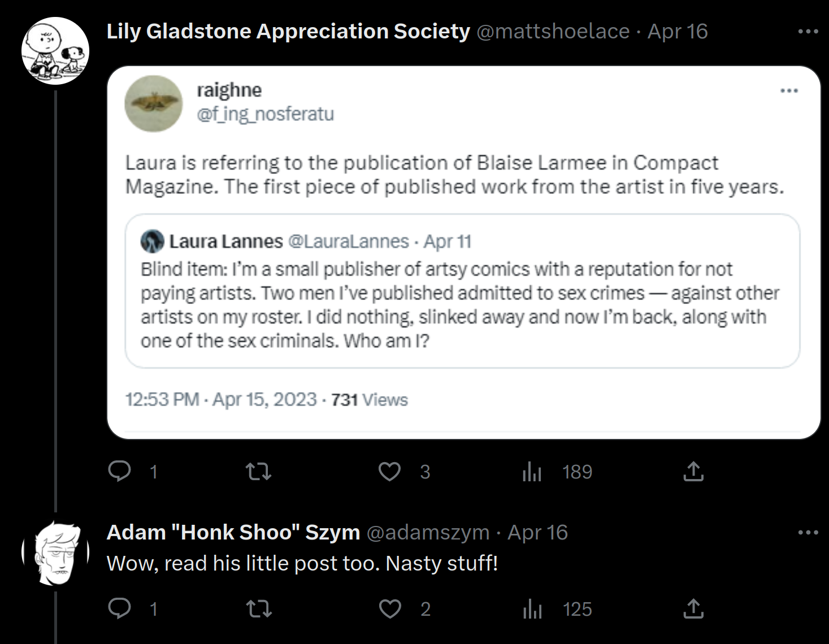Image resolution: width=829 pixels, height=644 pixels.
Task: Open the Peanuts cartoon profile avatar
Action: [55, 51]
